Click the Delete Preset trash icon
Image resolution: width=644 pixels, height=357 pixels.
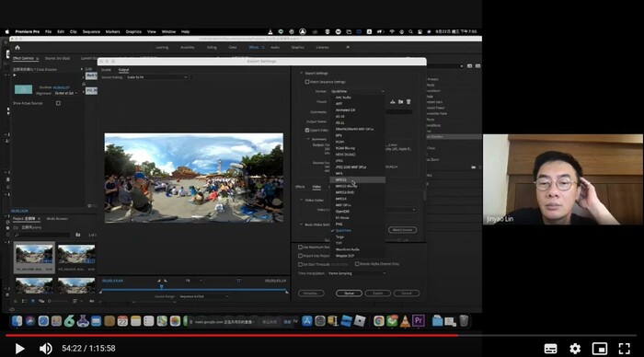click(408, 101)
